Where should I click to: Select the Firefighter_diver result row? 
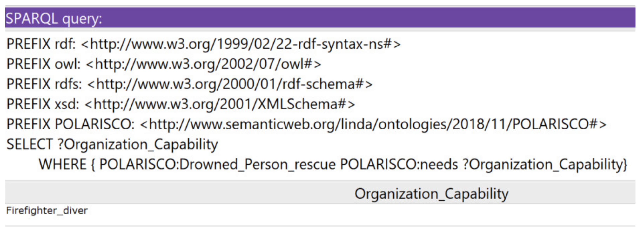click(x=47, y=210)
